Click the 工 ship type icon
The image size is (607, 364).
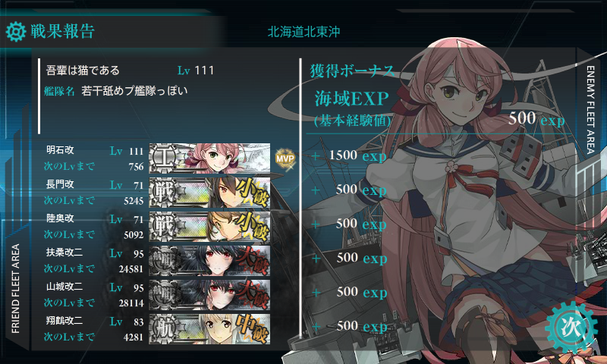pyautogui.click(x=163, y=158)
